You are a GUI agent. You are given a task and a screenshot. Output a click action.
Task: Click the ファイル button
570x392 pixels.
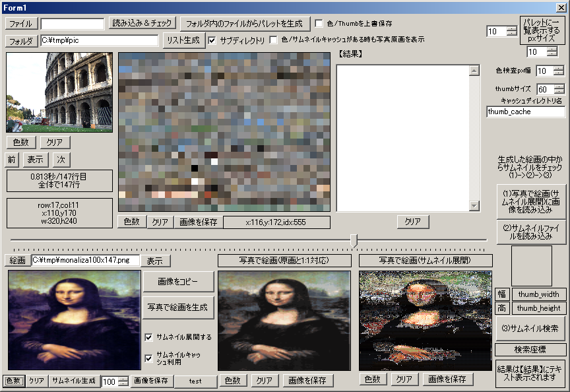click(22, 24)
